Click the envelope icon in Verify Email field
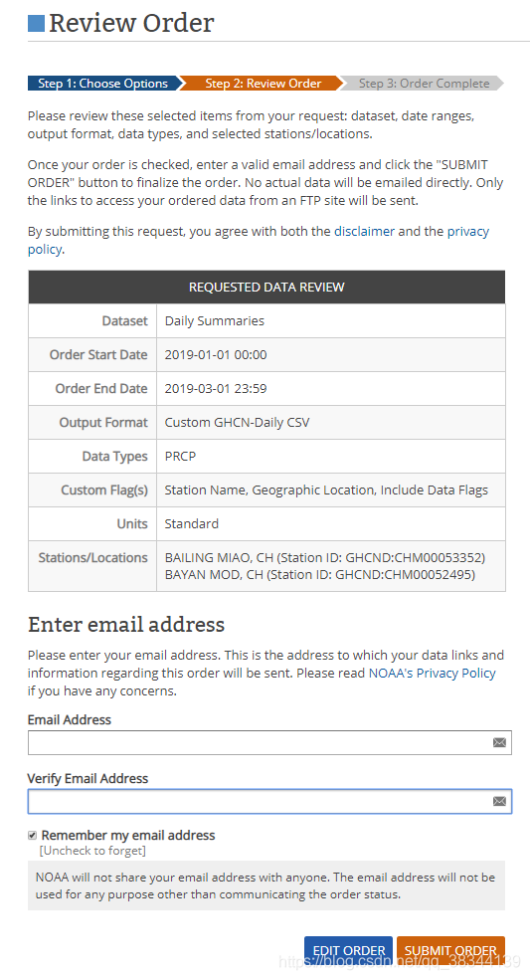Screen dimensions: 530x980 499,801
